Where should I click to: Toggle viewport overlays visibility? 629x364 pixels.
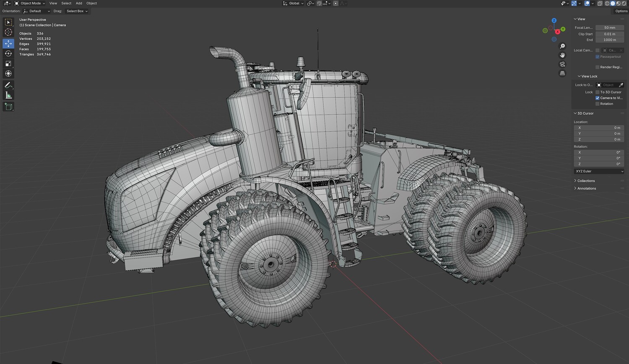[x=587, y=3]
